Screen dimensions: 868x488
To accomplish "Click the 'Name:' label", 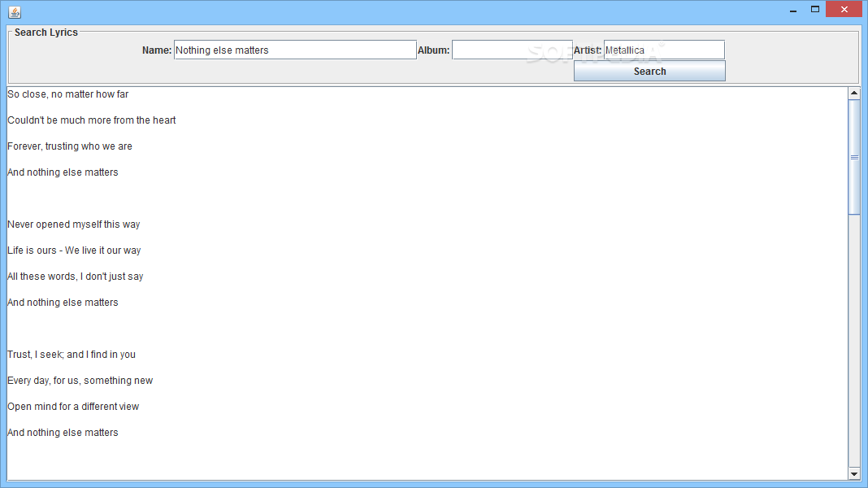I will [157, 50].
